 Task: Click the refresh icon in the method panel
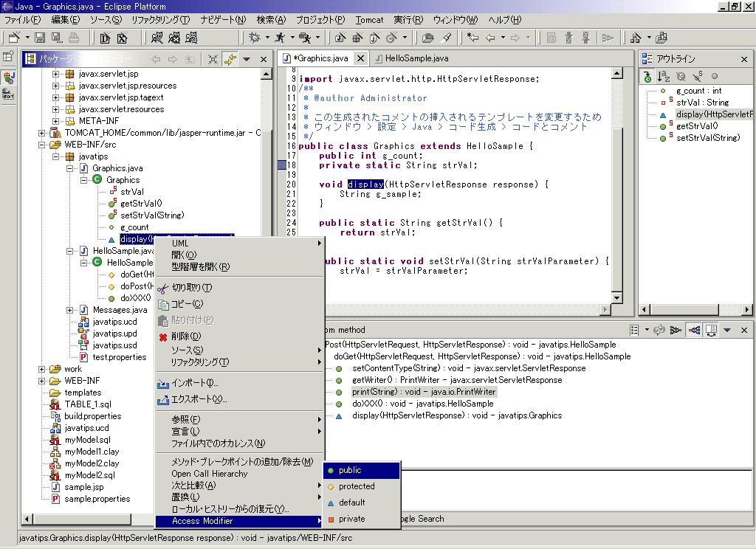coord(659,330)
